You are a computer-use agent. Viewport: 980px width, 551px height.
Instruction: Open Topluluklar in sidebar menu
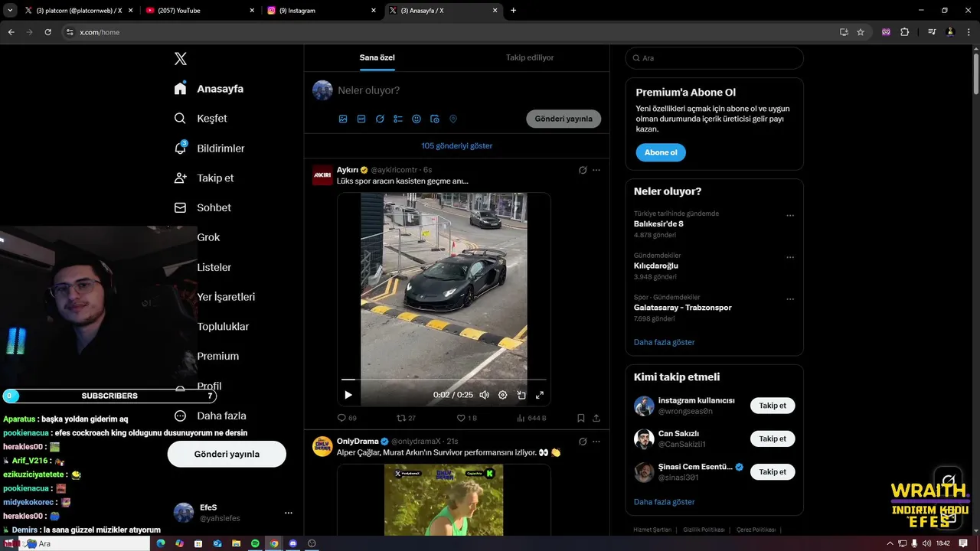(223, 327)
